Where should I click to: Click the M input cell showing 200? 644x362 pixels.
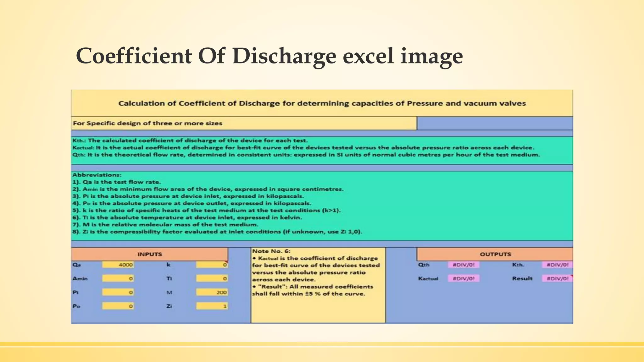[212, 292]
